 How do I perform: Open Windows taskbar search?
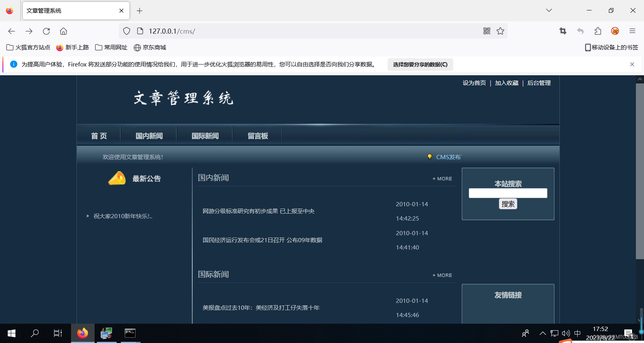[35, 333]
